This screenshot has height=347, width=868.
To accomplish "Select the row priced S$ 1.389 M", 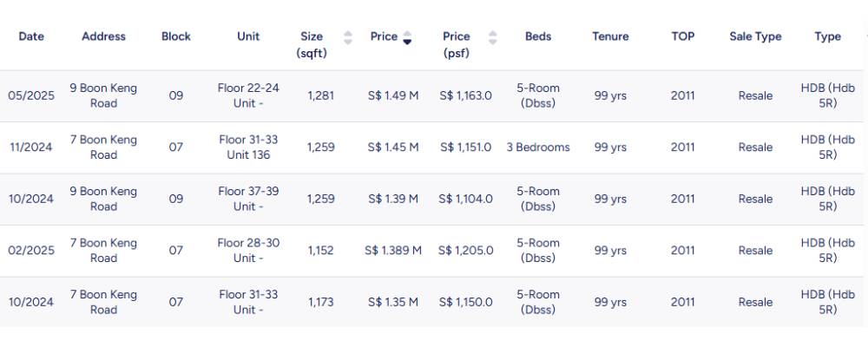I will [393, 251].
